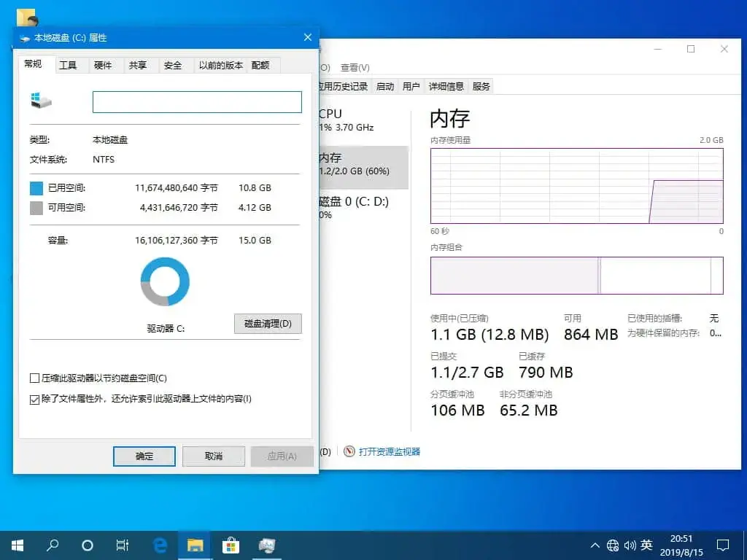Screen dimensions: 747x560
Task: Click disk usage donut chart
Action: [x=165, y=281]
